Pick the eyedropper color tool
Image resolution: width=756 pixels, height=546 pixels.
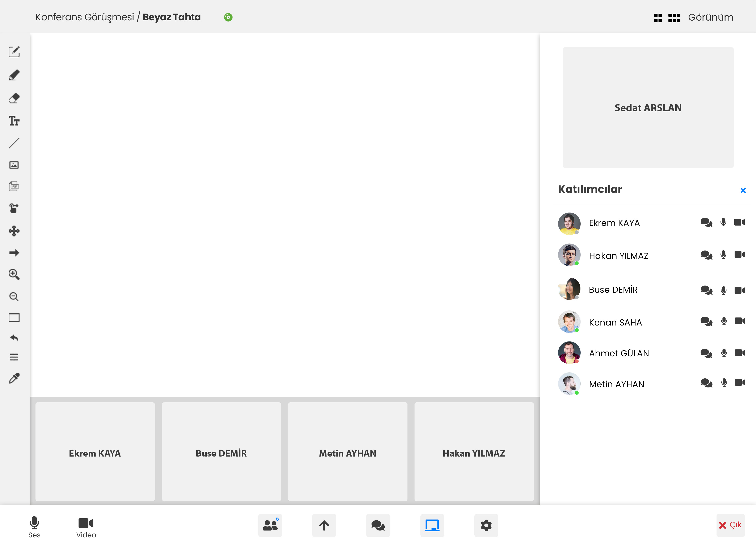click(14, 378)
